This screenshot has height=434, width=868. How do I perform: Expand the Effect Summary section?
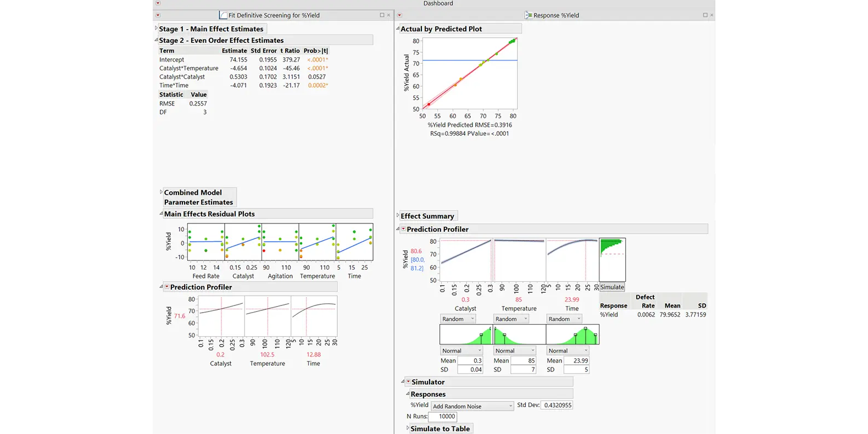pyautogui.click(x=398, y=216)
